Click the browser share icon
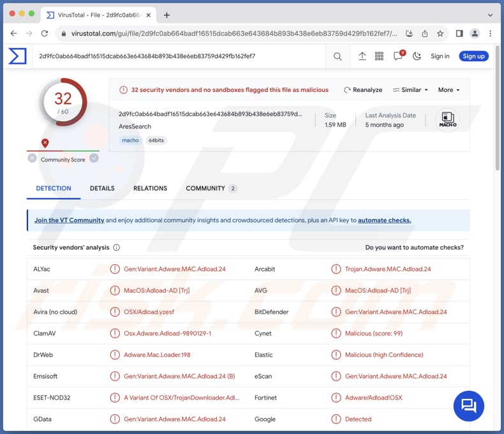The image size is (504, 434). [425, 33]
